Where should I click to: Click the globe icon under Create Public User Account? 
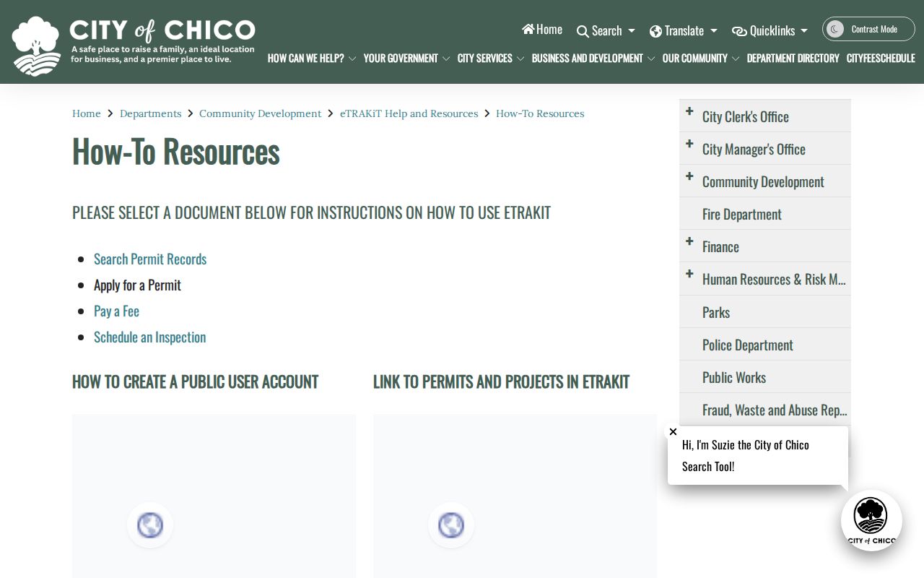point(150,525)
